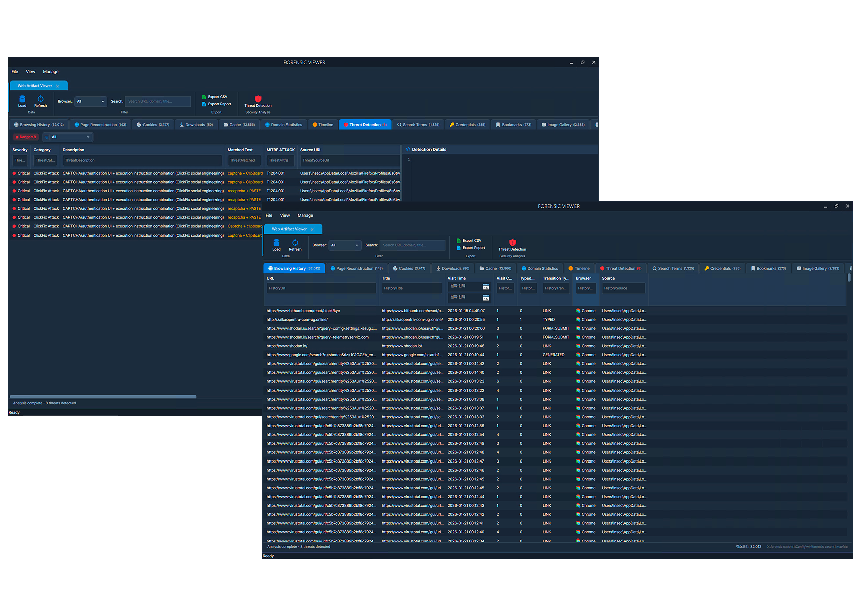
Task: Switch to Domain Statistics tab in front window
Action: (540, 268)
